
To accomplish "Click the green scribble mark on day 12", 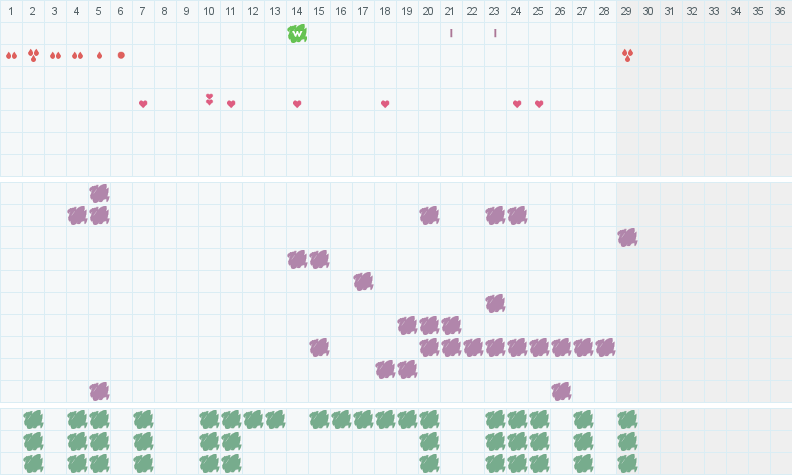I will pos(253,419).
